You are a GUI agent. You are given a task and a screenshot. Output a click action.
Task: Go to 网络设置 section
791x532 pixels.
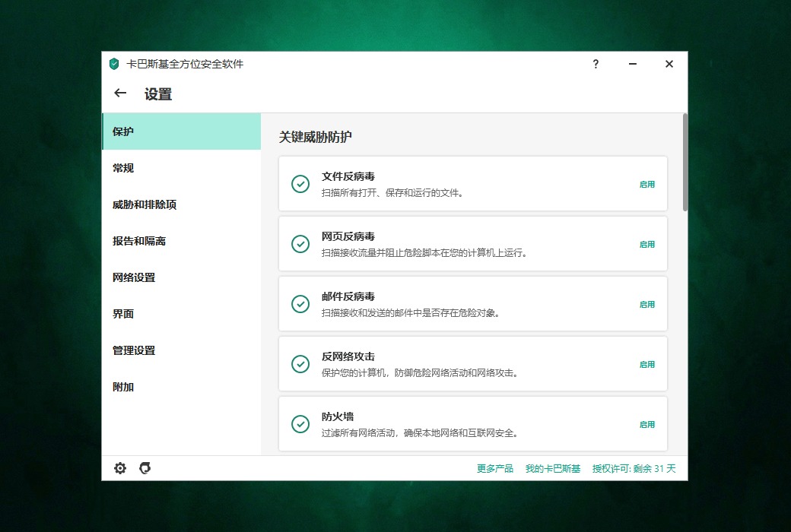click(181, 277)
